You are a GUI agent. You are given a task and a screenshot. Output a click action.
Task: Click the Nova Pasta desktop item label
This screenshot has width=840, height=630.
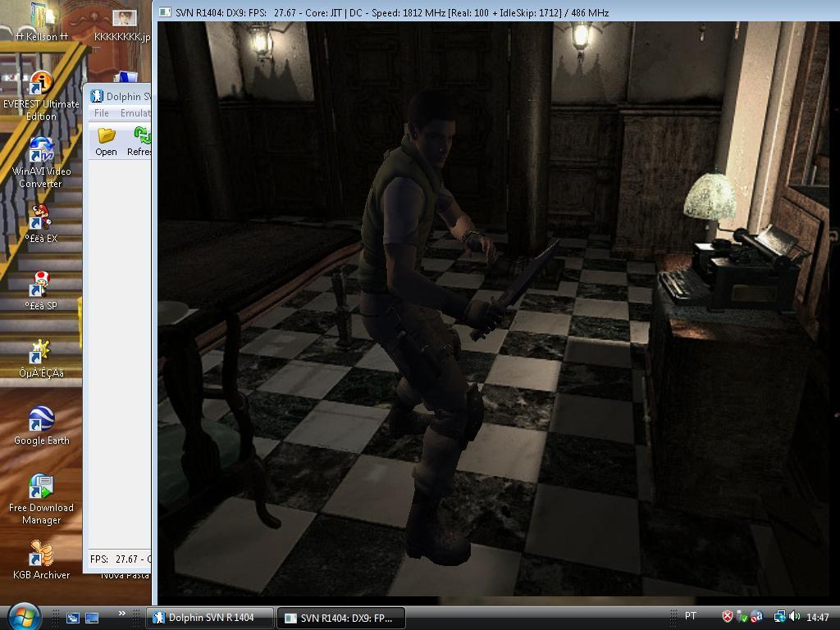pyautogui.click(x=126, y=575)
